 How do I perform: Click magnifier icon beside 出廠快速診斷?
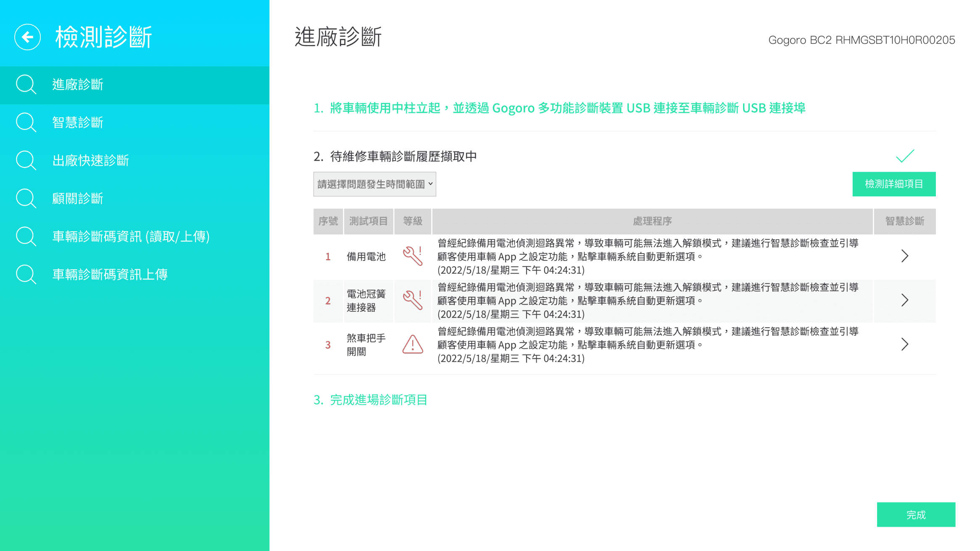[x=26, y=160]
